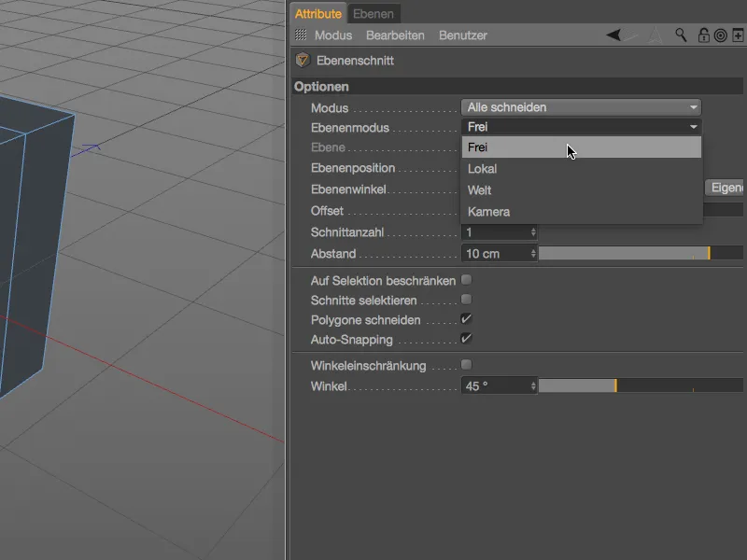Image resolution: width=747 pixels, height=560 pixels.
Task: Disable Polygone schneiden checkbox
Action: (x=466, y=319)
